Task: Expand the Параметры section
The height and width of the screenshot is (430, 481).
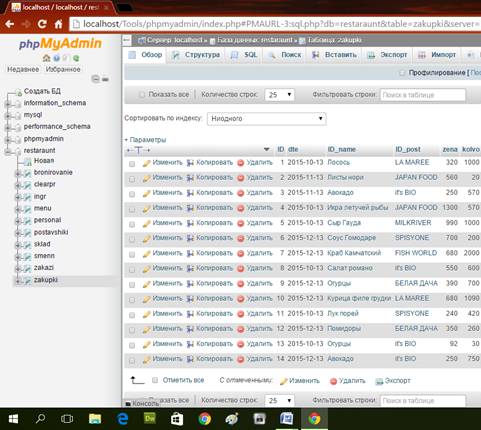Action: (x=145, y=140)
